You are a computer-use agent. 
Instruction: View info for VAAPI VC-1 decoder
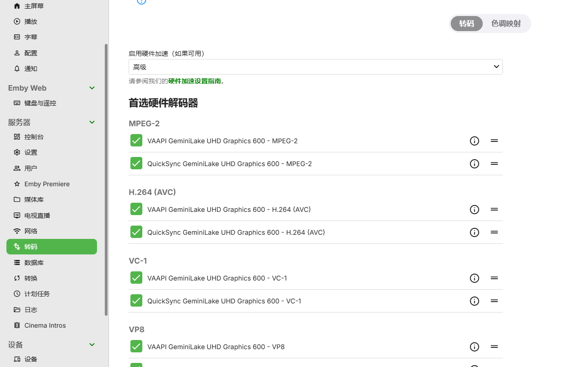[x=475, y=278]
